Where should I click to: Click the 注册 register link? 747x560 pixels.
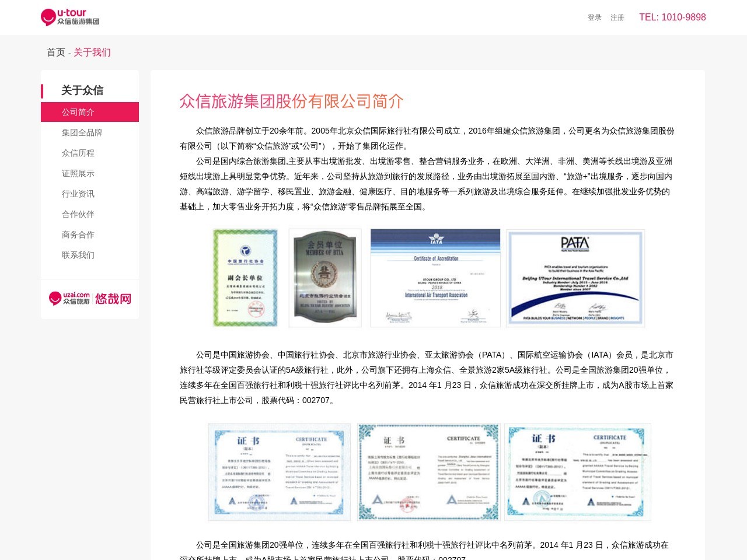617,17
